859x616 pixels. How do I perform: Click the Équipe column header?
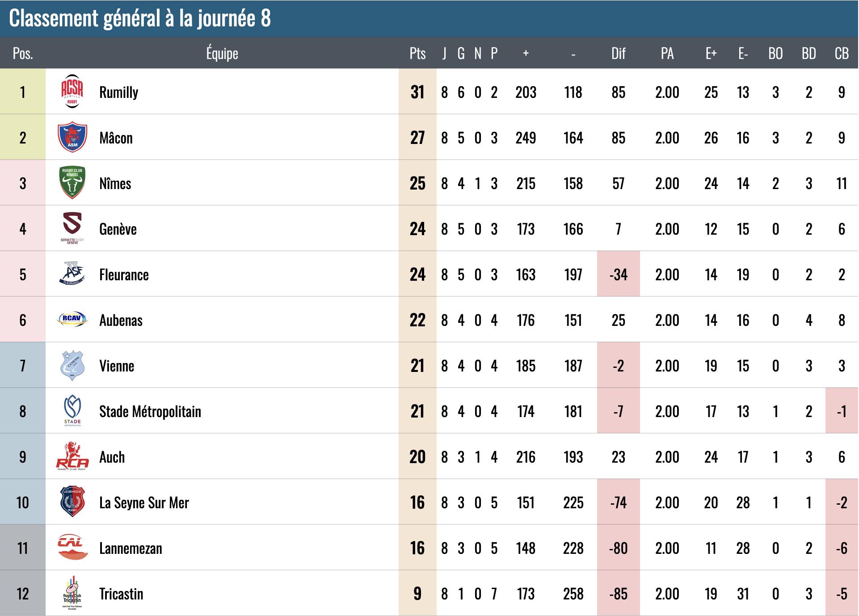point(222,54)
